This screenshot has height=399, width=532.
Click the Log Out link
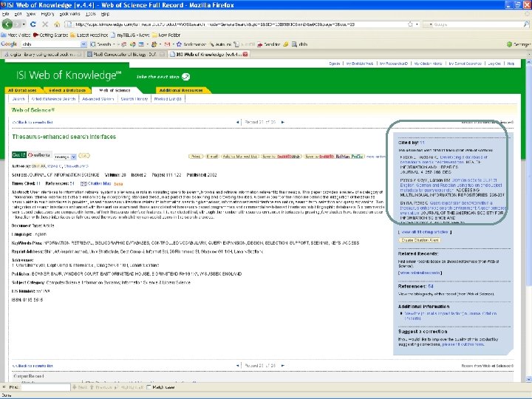[x=494, y=64]
